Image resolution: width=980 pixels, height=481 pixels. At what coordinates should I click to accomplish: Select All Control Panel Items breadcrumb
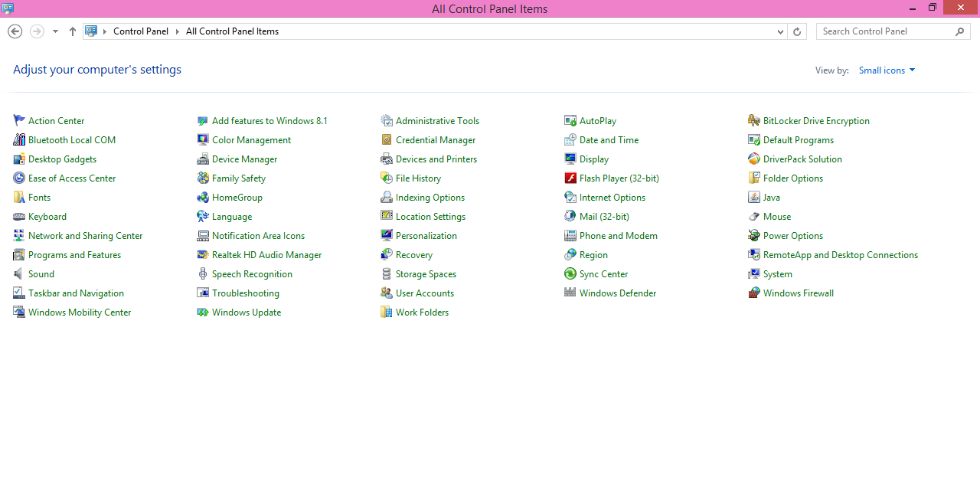click(232, 31)
